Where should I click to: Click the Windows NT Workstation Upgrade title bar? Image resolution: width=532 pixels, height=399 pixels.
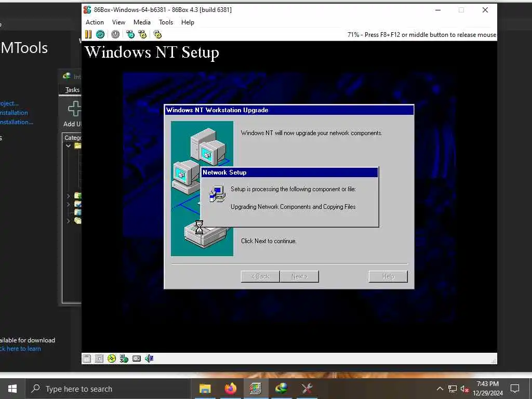click(x=289, y=110)
